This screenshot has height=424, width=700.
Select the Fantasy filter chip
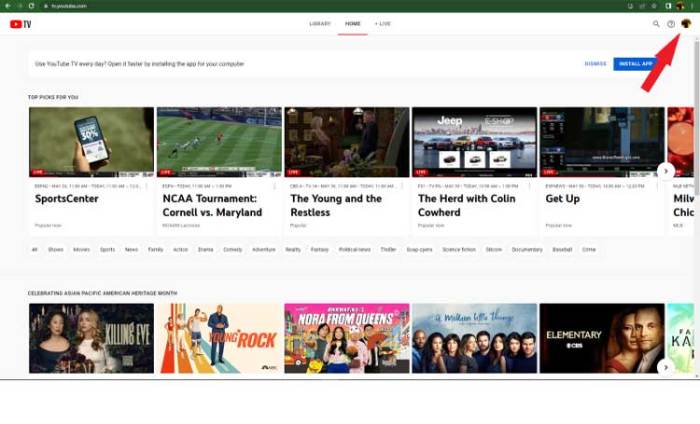tap(320, 249)
